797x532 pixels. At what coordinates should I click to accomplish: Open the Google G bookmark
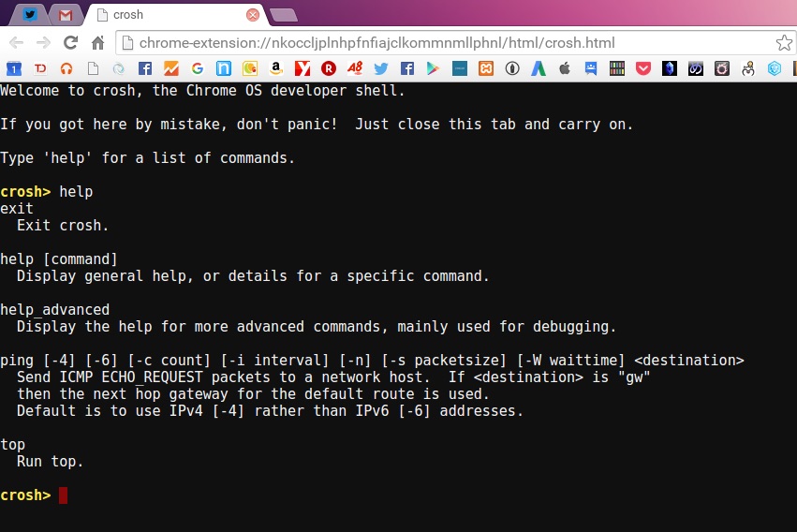point(198,68)
